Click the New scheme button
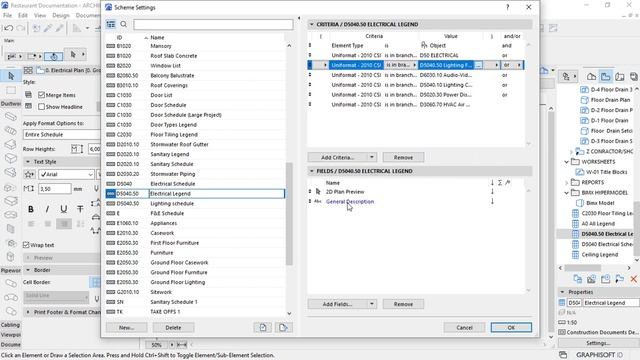The image size is (640, 360). (127, 327)
